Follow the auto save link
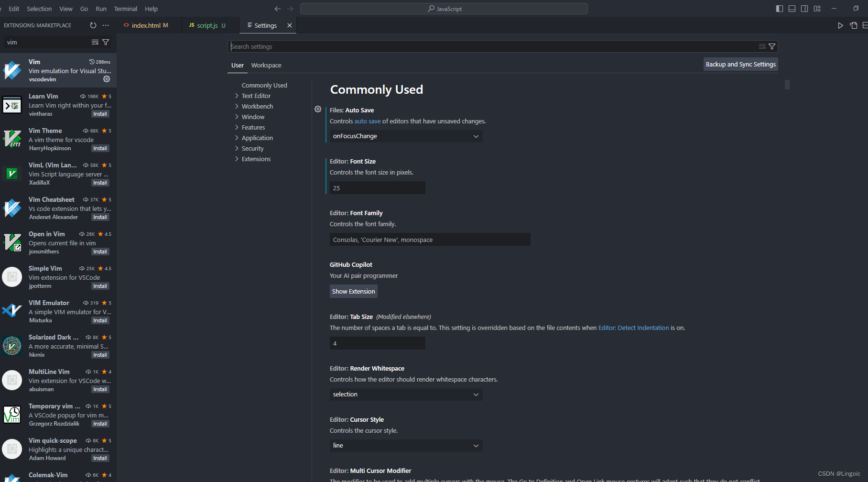 368,121
